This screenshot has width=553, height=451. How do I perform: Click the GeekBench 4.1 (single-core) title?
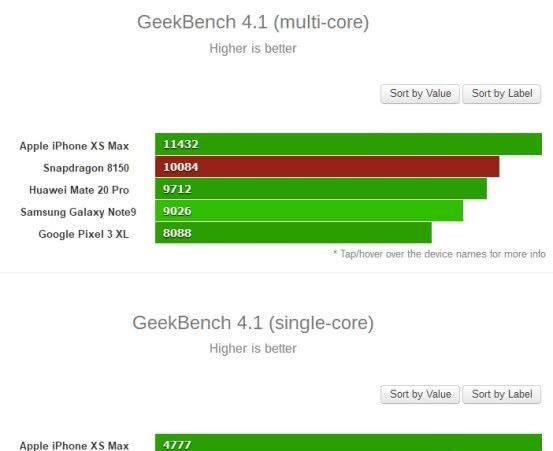click(253, 323)
